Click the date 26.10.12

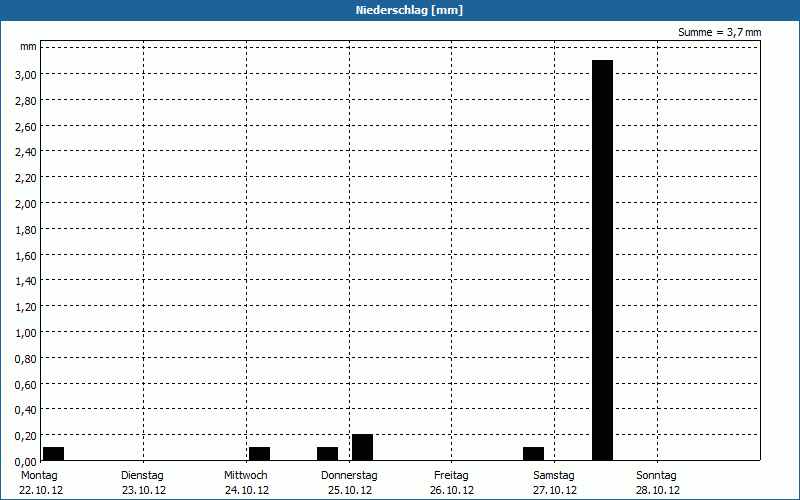tap(452, 491)
